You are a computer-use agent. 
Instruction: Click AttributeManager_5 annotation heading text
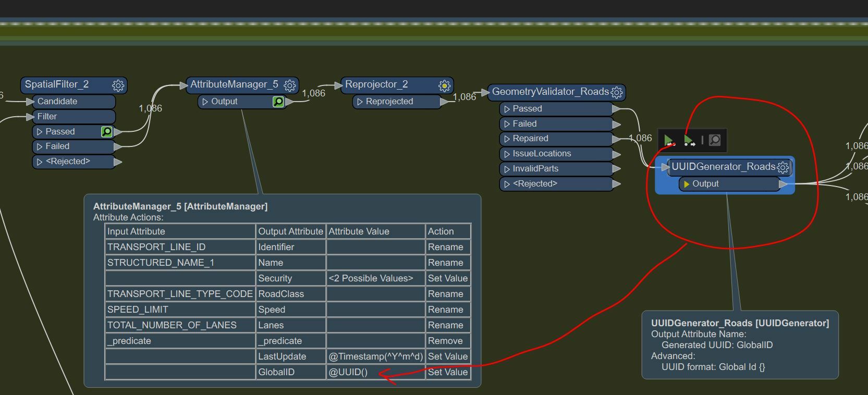coord(180,206)
